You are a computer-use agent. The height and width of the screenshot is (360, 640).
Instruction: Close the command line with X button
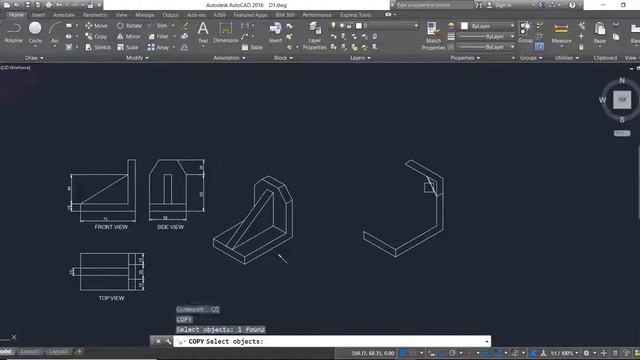[158, 341]
